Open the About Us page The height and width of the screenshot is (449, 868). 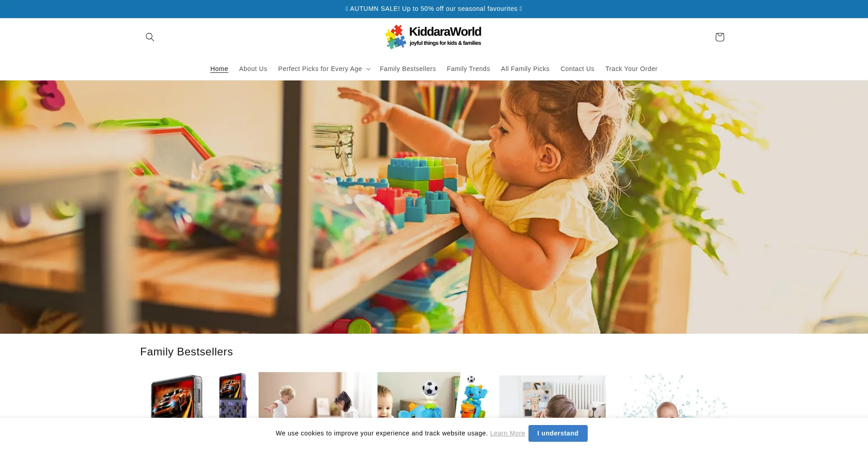[x=253, y=69]
